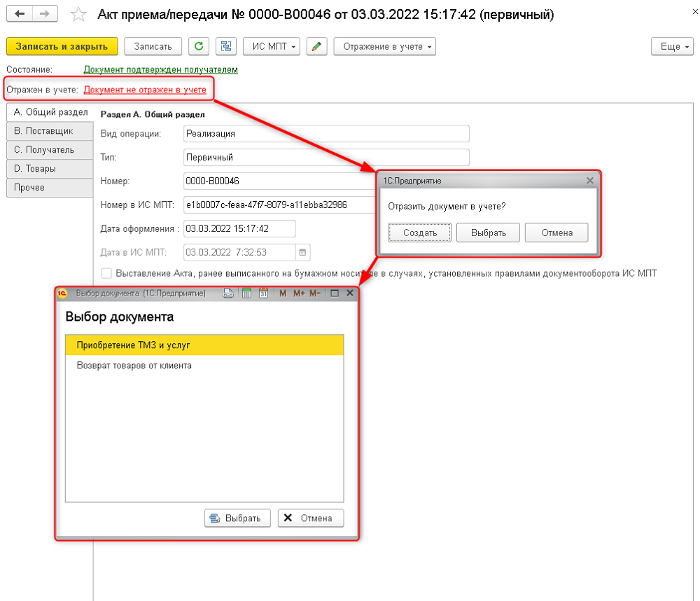700x601 pixels.
Task: Click the M+ memory add button
Action: coord(299,293)
